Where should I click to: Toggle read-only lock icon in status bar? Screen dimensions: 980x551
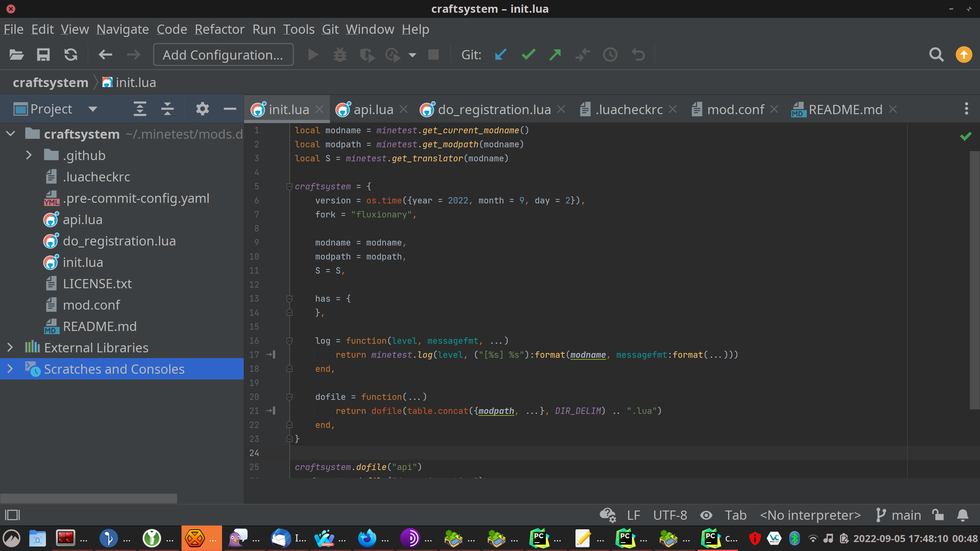pos(938,515)
